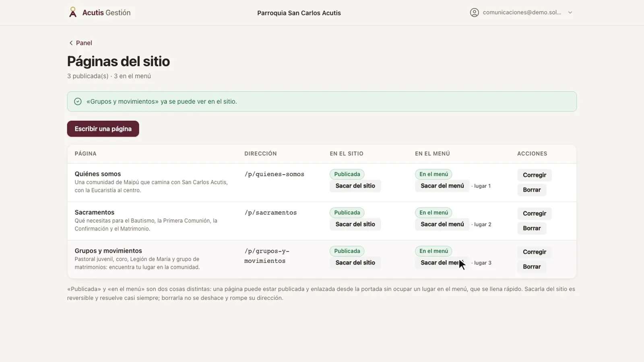The width and height of the screenshot is (644, 362).
Task: Select the /p/quienes-somos address
Action: pos(274,174)
